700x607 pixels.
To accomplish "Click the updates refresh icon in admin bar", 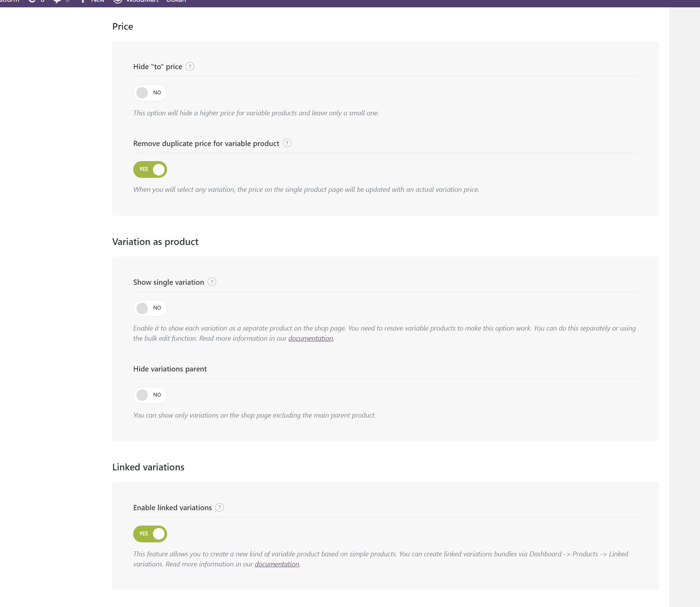I will [32, 1].
